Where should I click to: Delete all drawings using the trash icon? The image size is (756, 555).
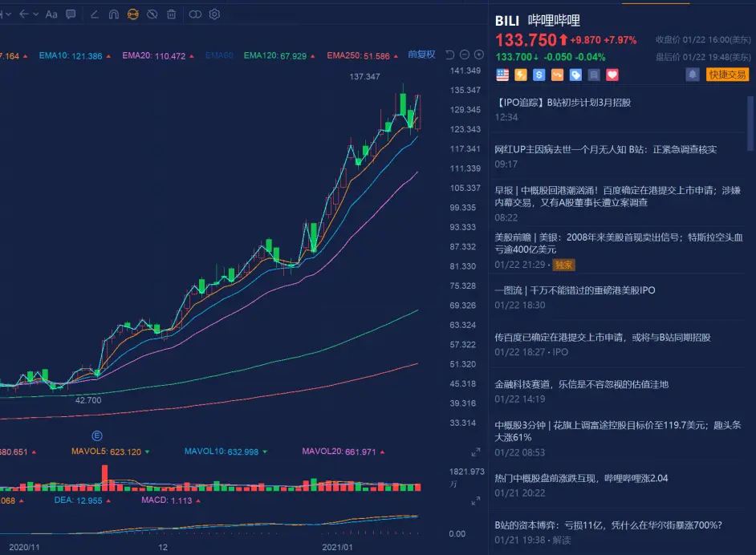(x=171, y=14)
